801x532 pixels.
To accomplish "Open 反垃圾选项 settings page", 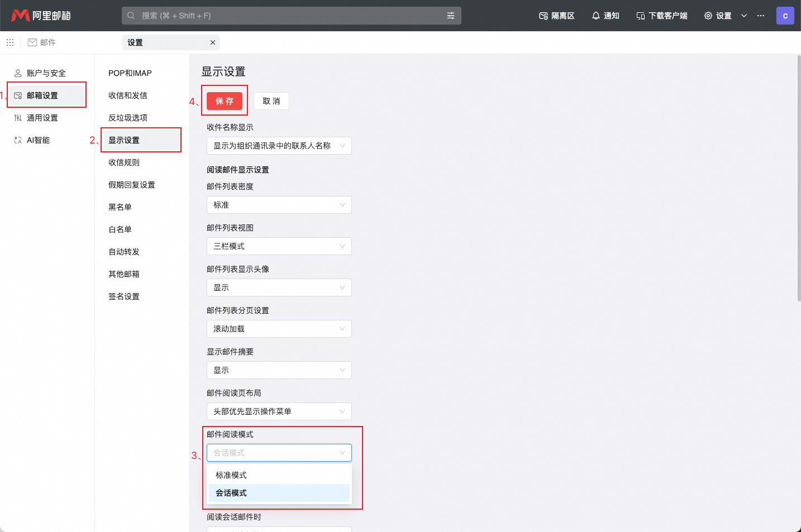I will (128, 118).
